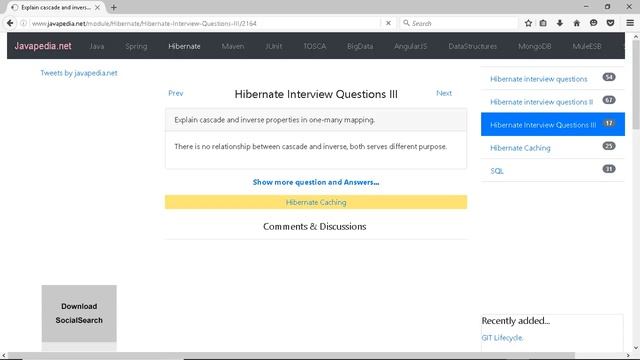640x360 pixels.
Task: Open the MuleESB navbar item
Action: coord(587,46)
